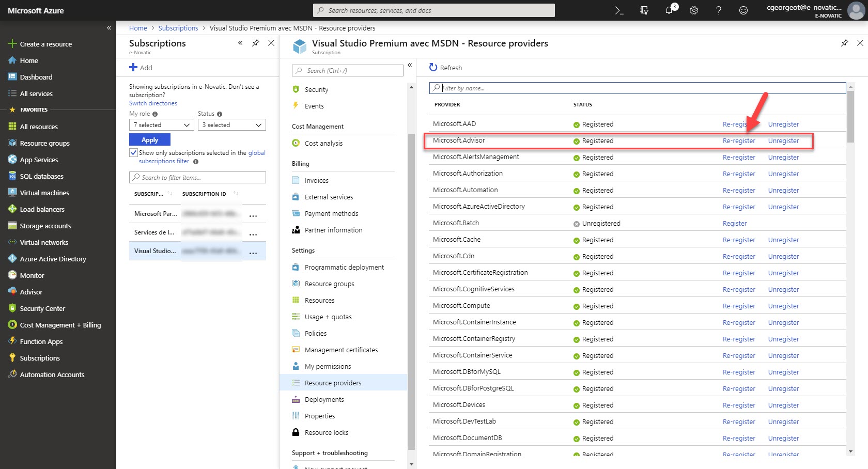868x469 pixels.
Task: Open SQL databases in sidebar
Action: coord(41,176)
